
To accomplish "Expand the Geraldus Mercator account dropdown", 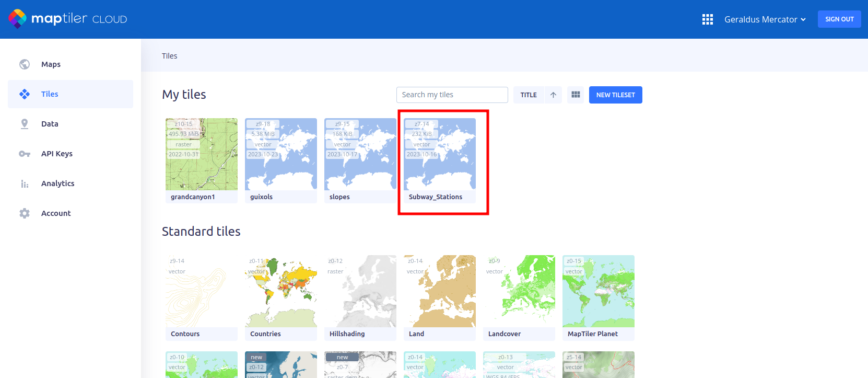I will [765, 19].
